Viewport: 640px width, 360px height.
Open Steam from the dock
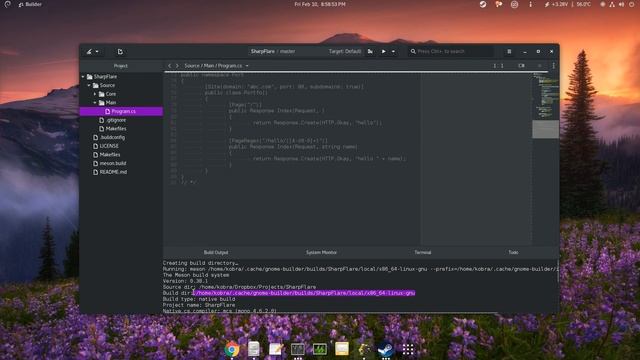point(386,349)
